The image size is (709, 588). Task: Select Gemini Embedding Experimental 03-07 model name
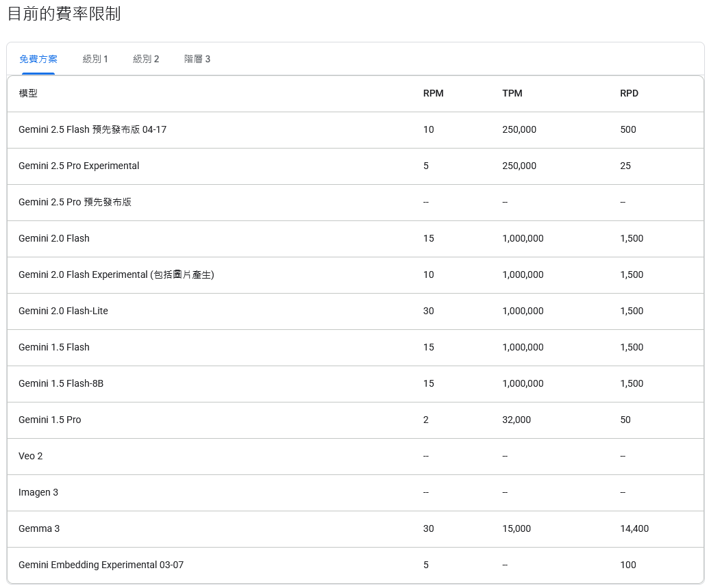point(101,565)
